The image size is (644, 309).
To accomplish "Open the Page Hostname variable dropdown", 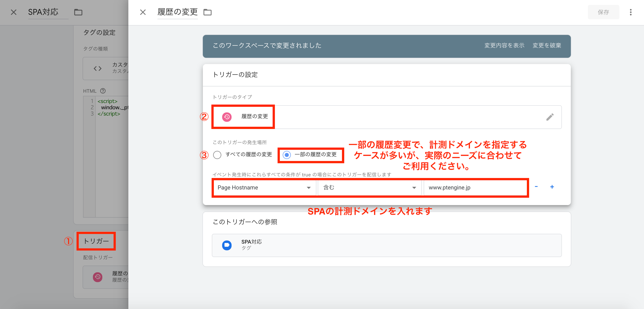I will 264,188.
